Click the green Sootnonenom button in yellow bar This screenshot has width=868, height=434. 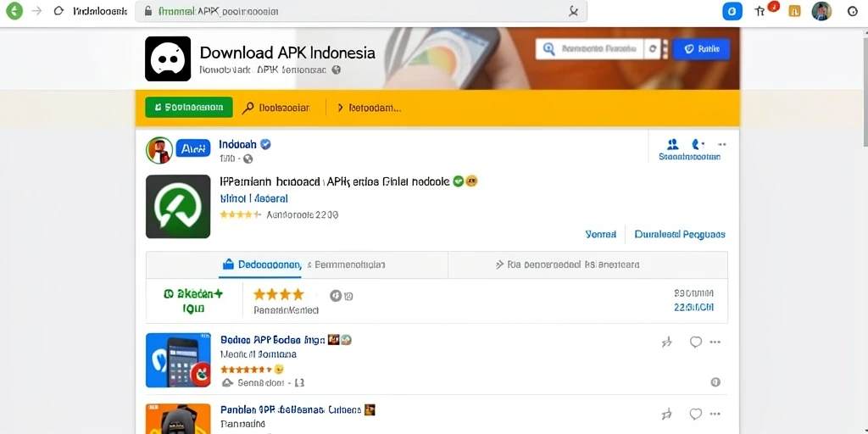(189, 108)
